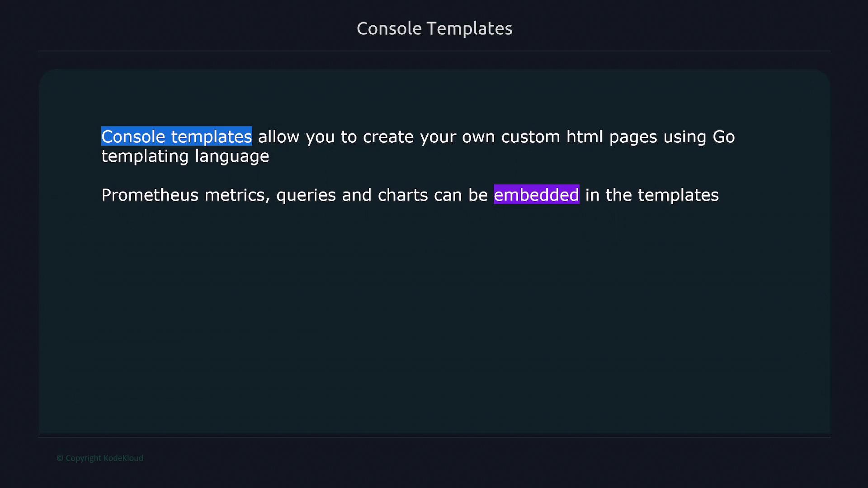Click the phrase "templating language"

185,156
